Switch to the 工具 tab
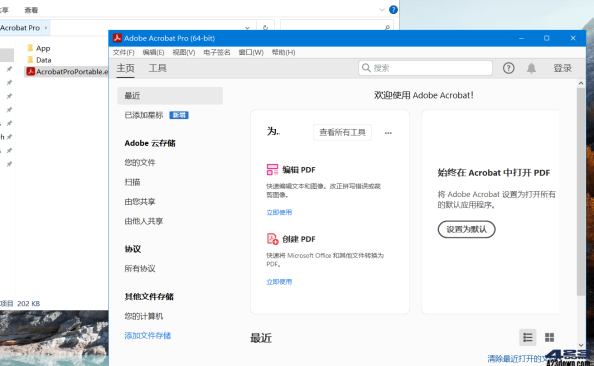 pos(158,68)
